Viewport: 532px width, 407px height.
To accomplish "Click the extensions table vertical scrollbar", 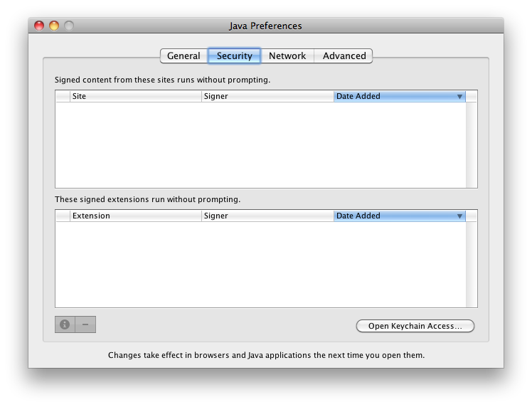I will 472,265.
